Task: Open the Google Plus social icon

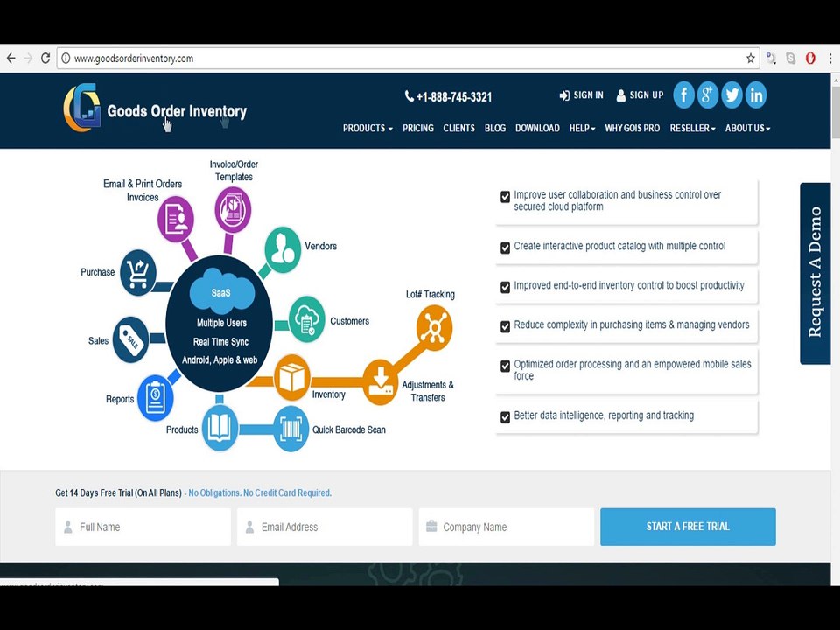Action: click(707, 94)
